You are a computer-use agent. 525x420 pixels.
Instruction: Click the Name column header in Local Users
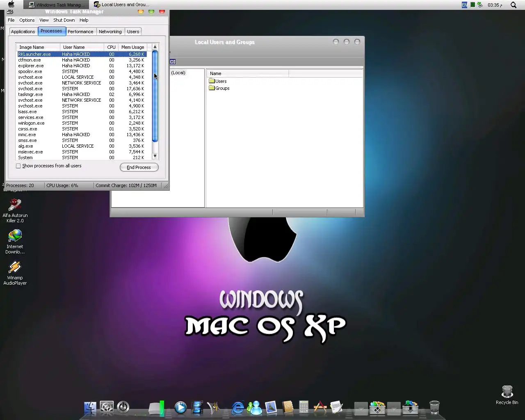248,73
